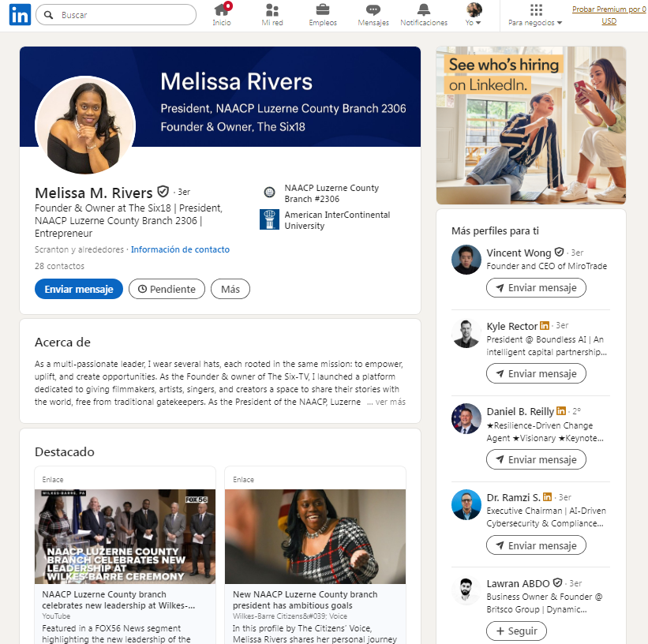
Task: Open American InterContinental University logo icon
Action: coord(269,219)
